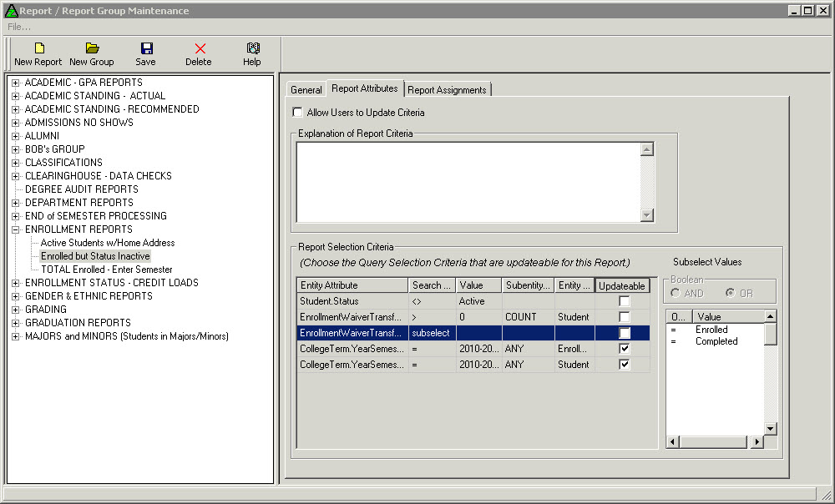Image resolution: width=835 pixels, height=504 pixels.
Task: Open Help from the toolbar
Action: [x=252, y=48]
